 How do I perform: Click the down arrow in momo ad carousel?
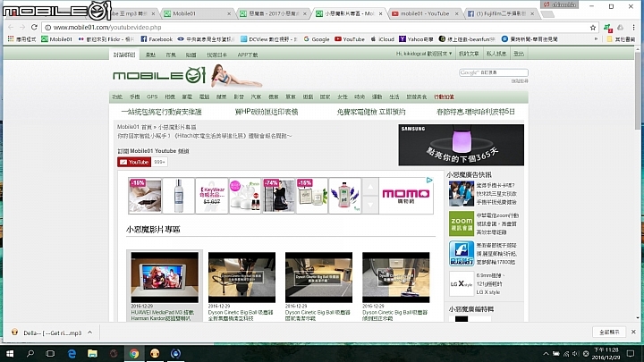(370, 204)
